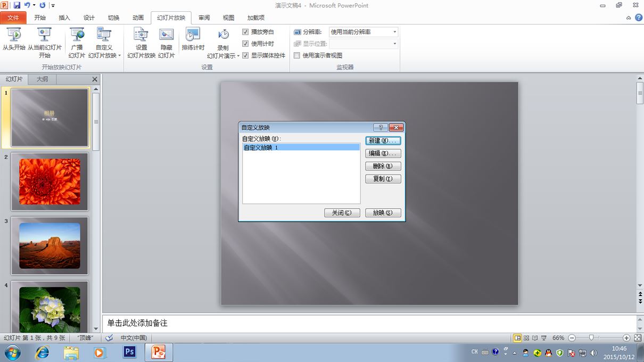Fit slide to current window icon
Image resolution: width=644 pixels, height=362 pixels.
(x=637, y=338)
